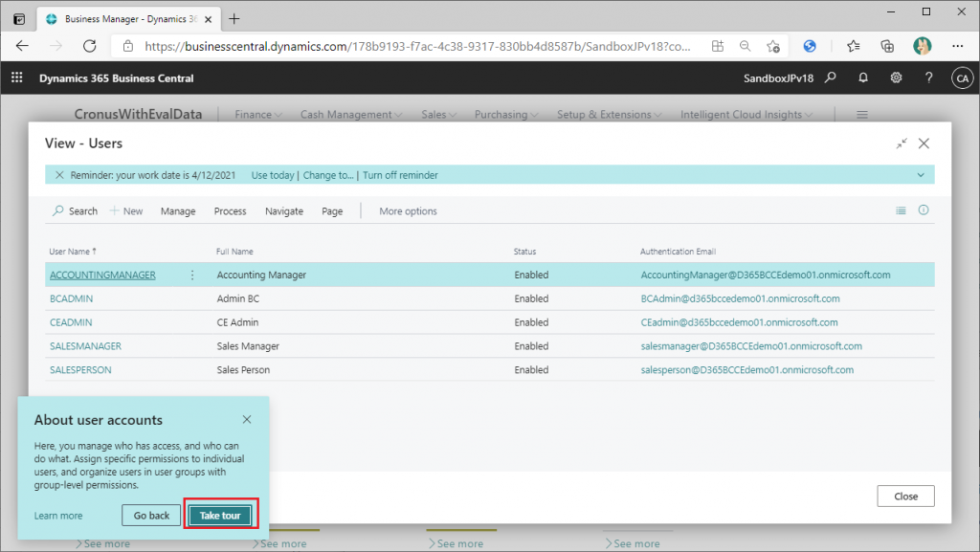Image resolution: width=980 pixels, height=552 pixels.
Task: Open the settings gear in header
Action: coord(896,77)
